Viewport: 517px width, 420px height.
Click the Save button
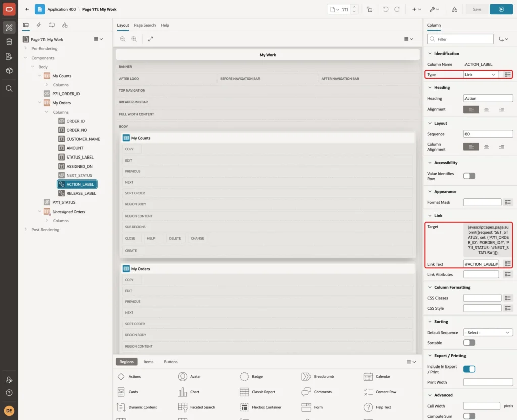tap(477, 9)
